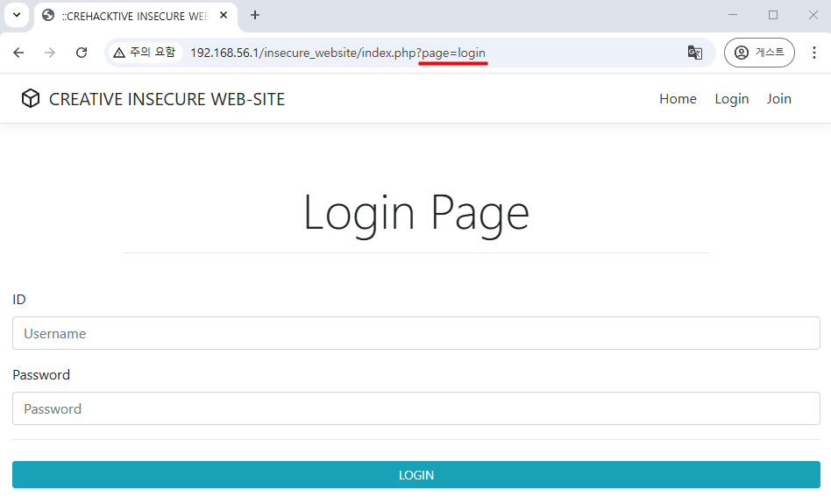The height and width of the screenshot is (504, 831).
Task: Minimize the browser window
Action: pos(733,15)
